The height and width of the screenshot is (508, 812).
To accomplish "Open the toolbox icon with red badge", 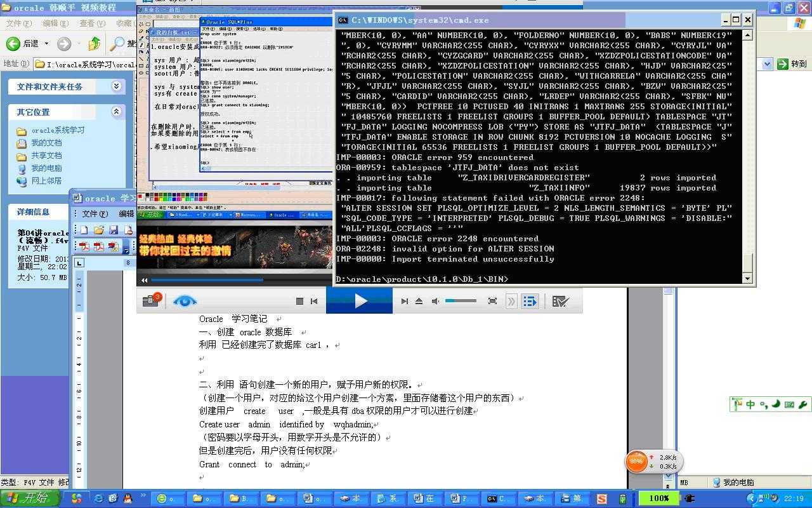I will tap(152, 300).
